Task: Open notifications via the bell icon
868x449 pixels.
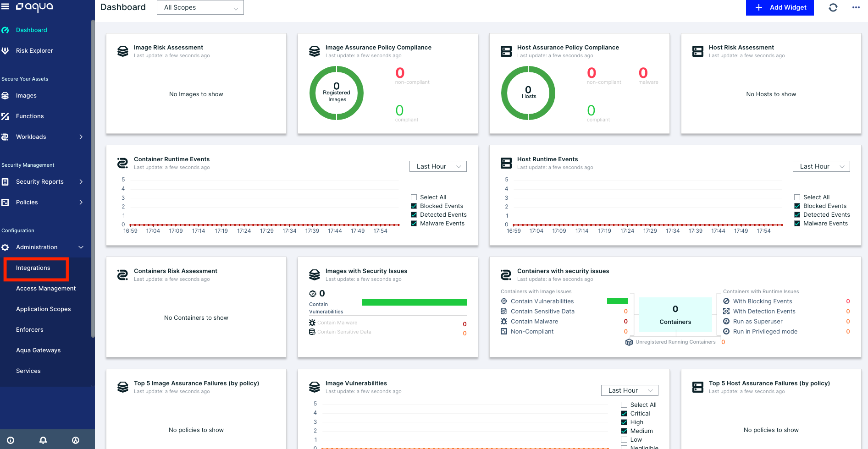Action: (43, 439)
